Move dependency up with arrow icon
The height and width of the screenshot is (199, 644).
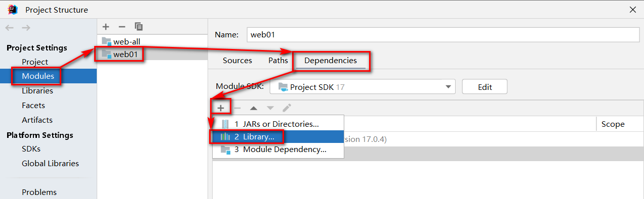(254, 108)
